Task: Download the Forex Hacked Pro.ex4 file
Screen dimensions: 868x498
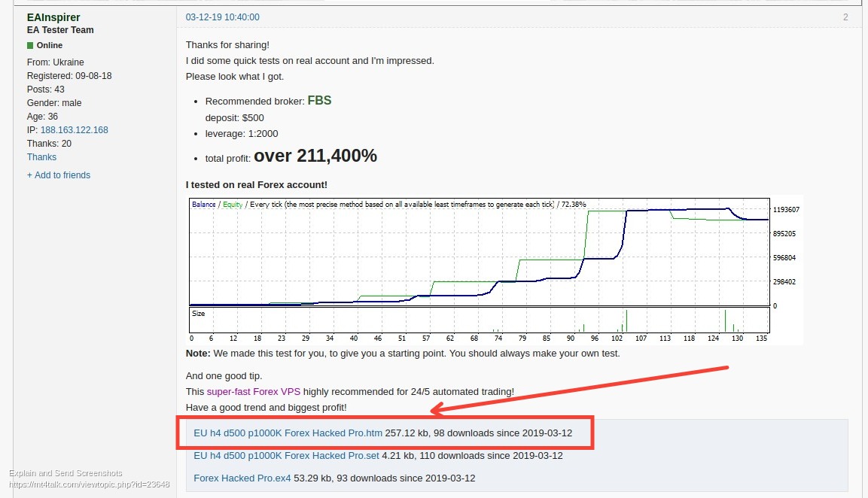Action: point(242,478)
